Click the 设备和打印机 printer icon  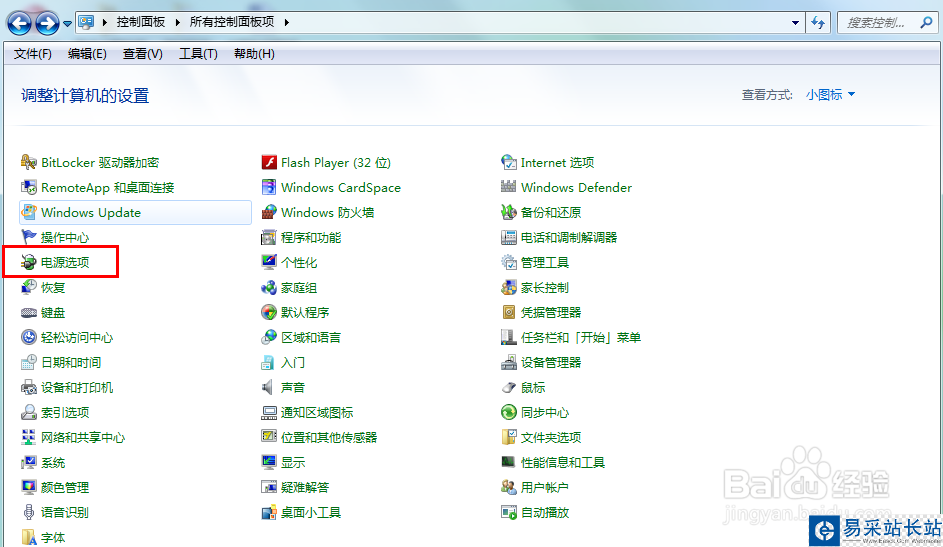28,388
